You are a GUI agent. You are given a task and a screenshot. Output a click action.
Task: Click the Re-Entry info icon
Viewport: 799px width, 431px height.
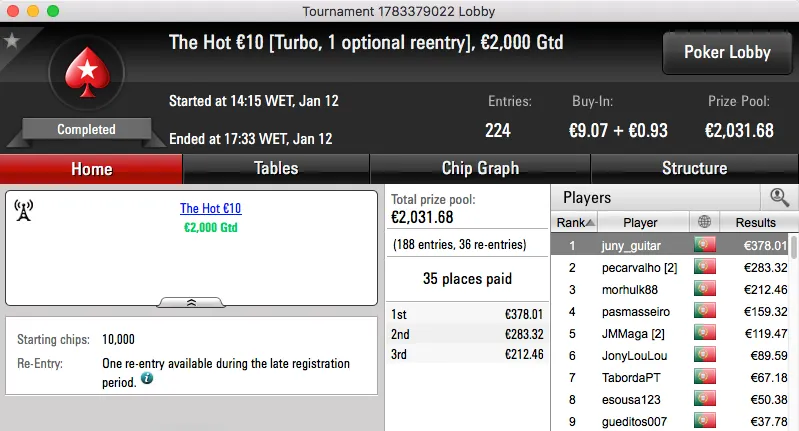147,379
